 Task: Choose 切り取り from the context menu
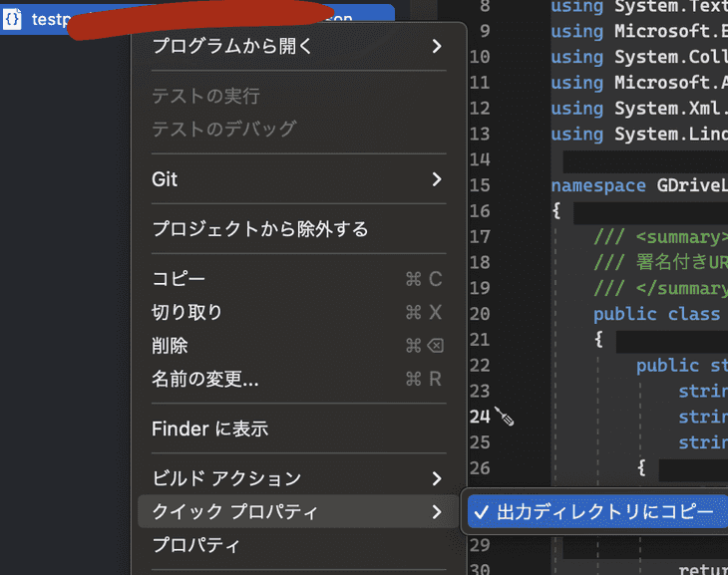click(298, 312)
